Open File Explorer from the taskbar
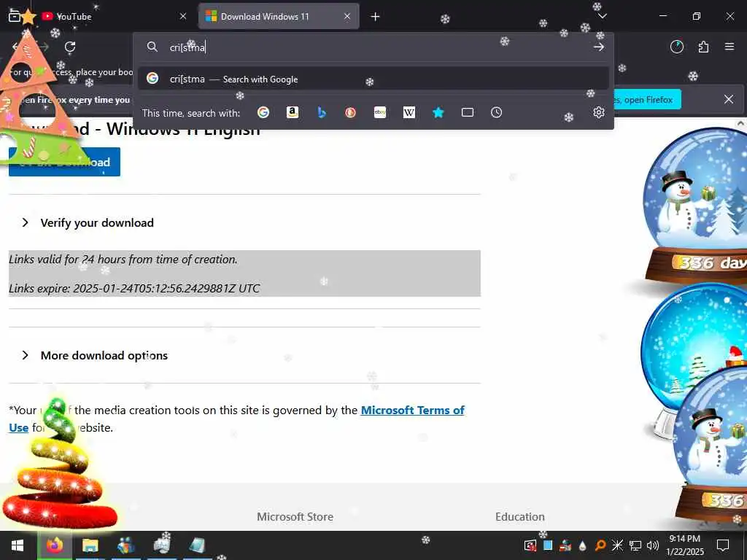Image resolution: width=747 pixels, height=560 pixels. (90, 545)
